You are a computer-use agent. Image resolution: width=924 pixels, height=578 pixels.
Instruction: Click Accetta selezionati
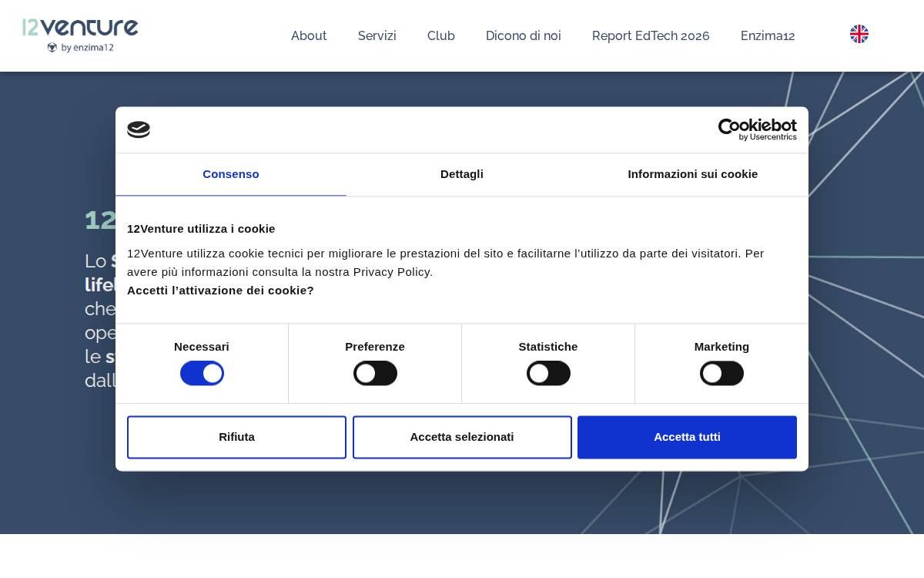coord(462,437)
